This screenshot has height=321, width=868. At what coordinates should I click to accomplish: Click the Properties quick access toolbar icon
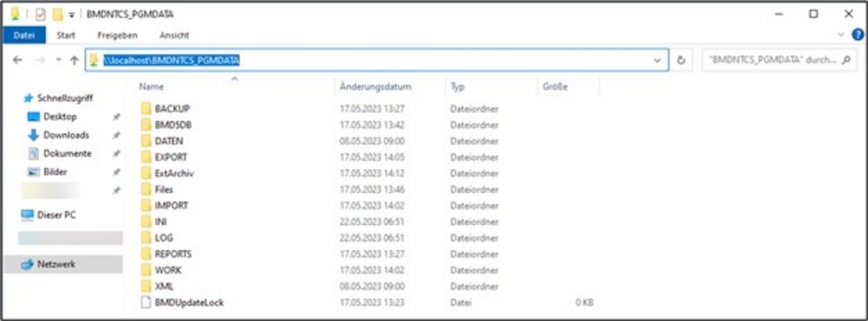click(x=41, y=14)
